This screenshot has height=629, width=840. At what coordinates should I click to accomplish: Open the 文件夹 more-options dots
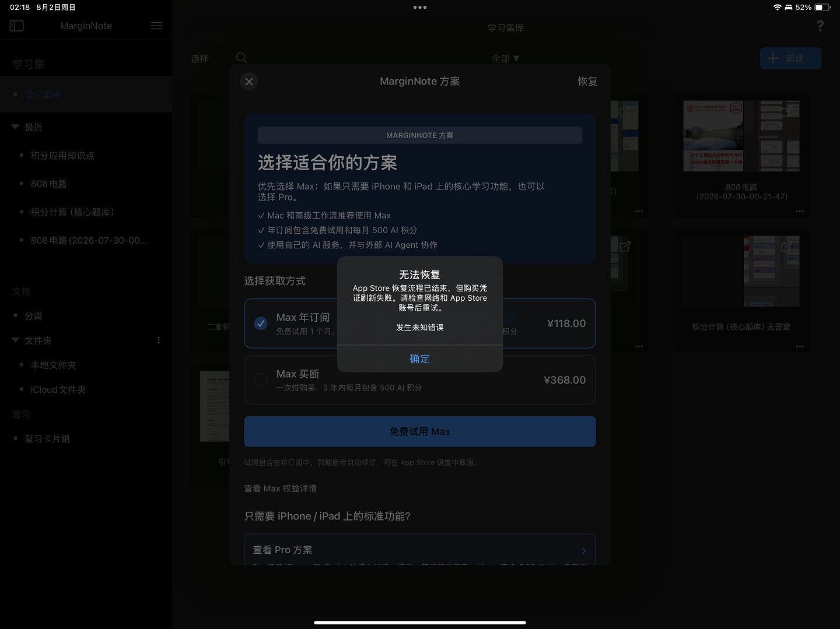(158, 340)
